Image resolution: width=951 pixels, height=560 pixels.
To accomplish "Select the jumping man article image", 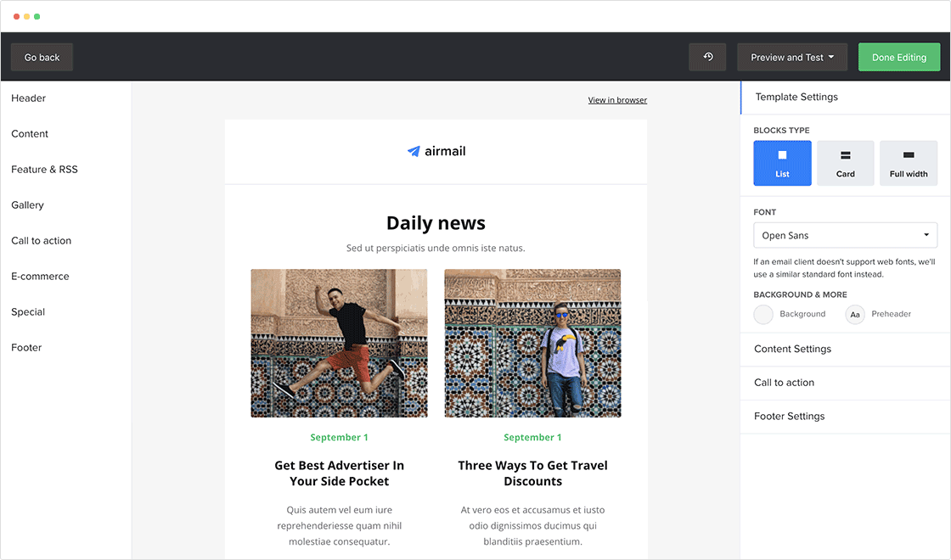I will click(339, 343).
